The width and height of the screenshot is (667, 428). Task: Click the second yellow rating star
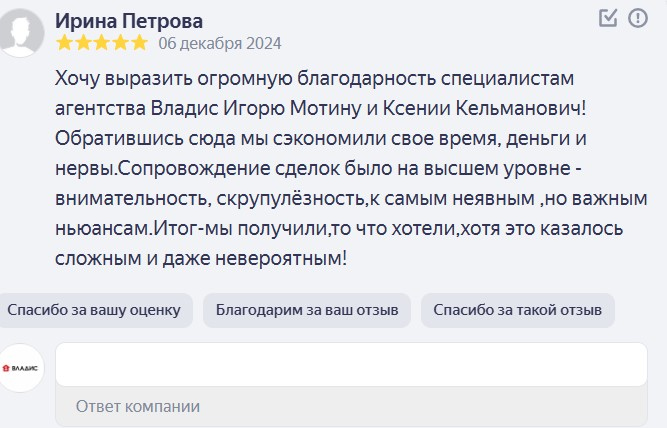click(83, 43)
